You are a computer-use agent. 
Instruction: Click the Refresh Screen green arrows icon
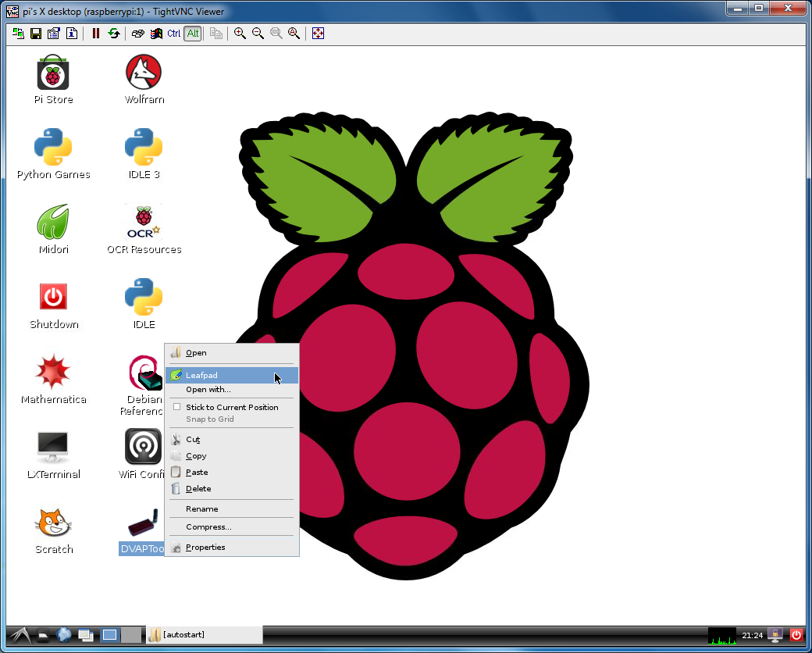(x=114, y=34)
